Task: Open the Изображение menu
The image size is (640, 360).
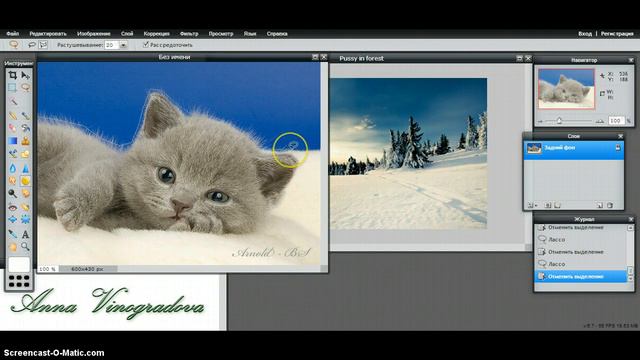Action: pos(94,34)
